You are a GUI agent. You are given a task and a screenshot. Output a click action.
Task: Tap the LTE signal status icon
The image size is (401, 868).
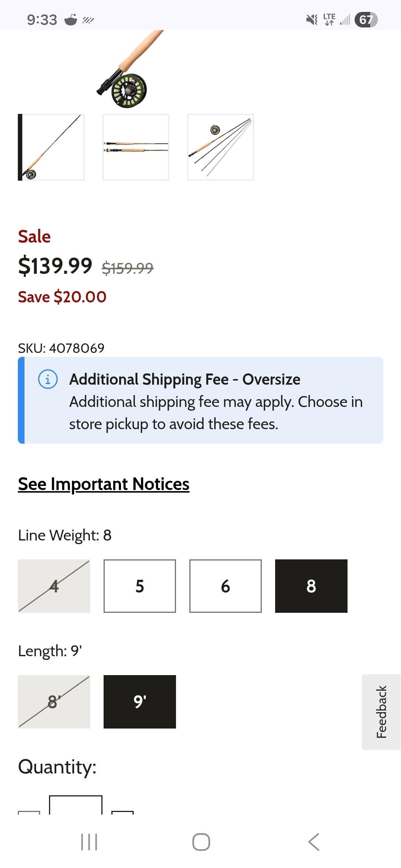[x=329, y=19]
